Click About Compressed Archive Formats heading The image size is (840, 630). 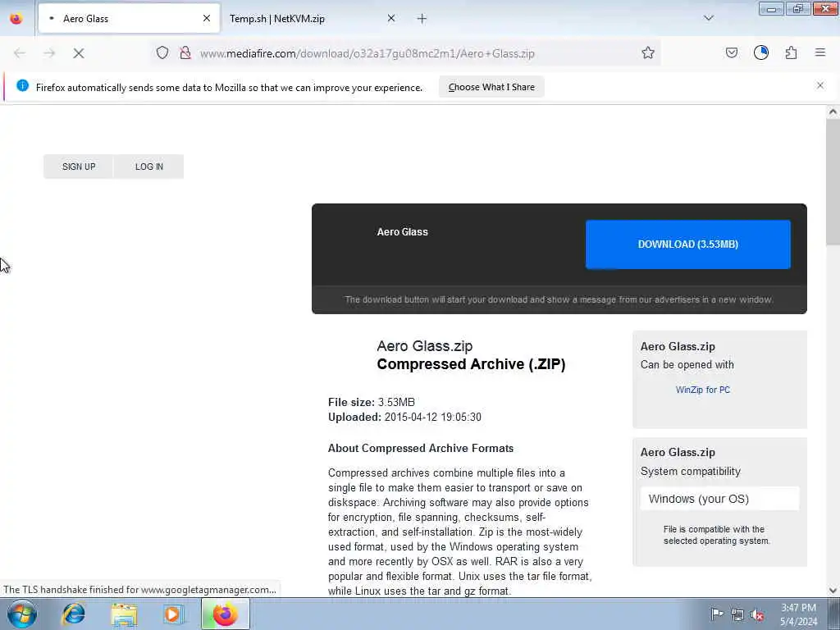(x=421, y=449)
